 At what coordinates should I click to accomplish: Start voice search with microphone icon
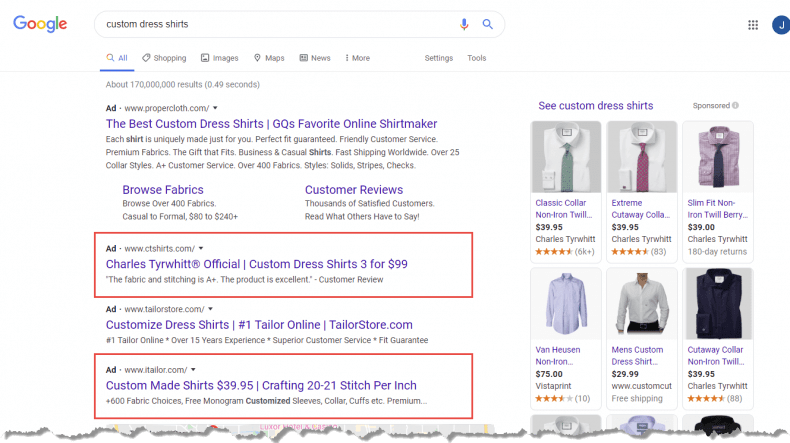[x=464, y=24]
